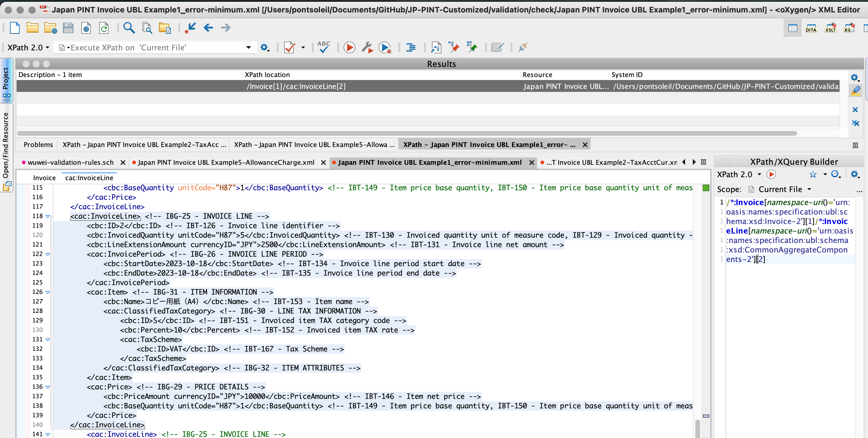Click the highlight results pencil icon
This screenshot has height=438, width=868.
[855, 91]
